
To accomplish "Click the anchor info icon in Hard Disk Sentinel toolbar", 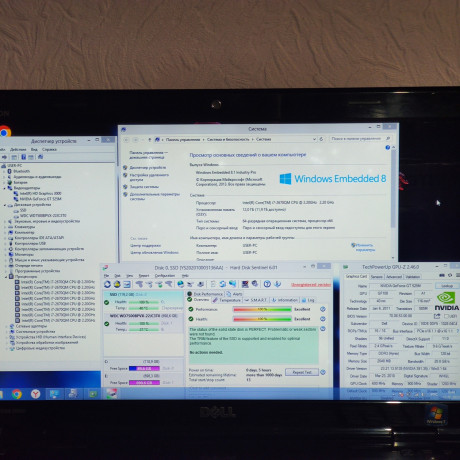I will 277,284.
